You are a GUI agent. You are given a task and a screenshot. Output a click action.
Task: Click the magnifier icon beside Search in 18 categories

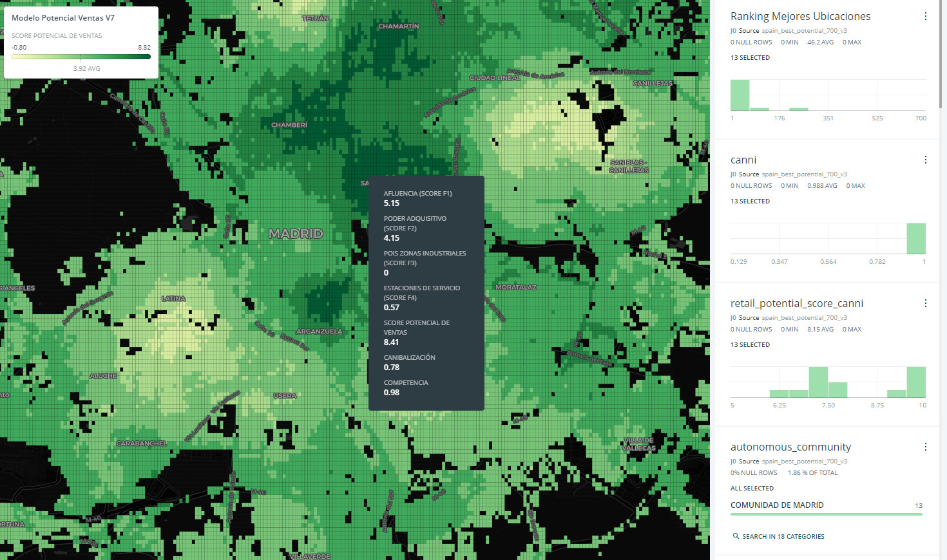[x=736, y=536]
